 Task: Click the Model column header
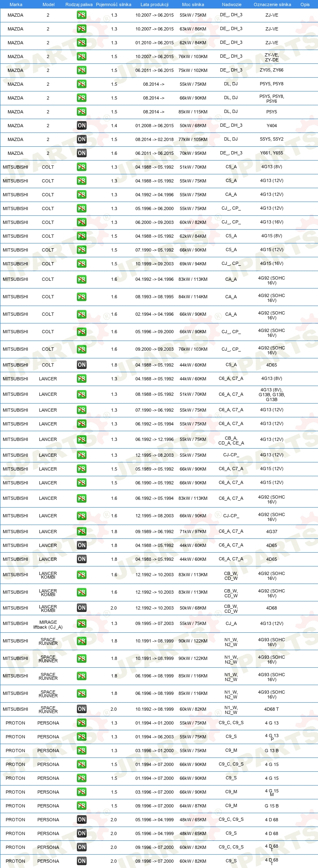[x=49, y=4]
